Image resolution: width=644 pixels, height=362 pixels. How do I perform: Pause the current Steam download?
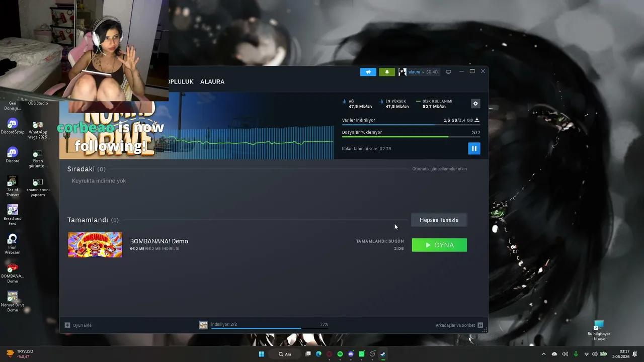click(x=474, y=148)
